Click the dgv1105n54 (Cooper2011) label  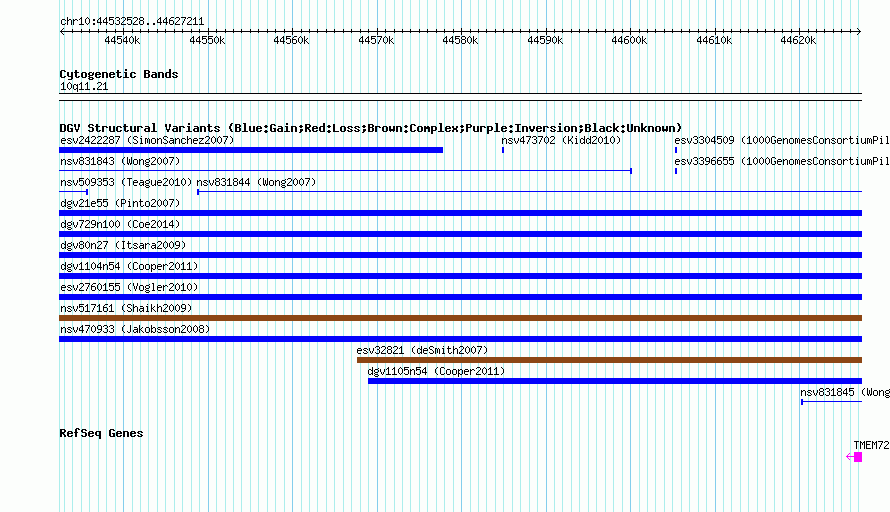click(x=436, y=371)
